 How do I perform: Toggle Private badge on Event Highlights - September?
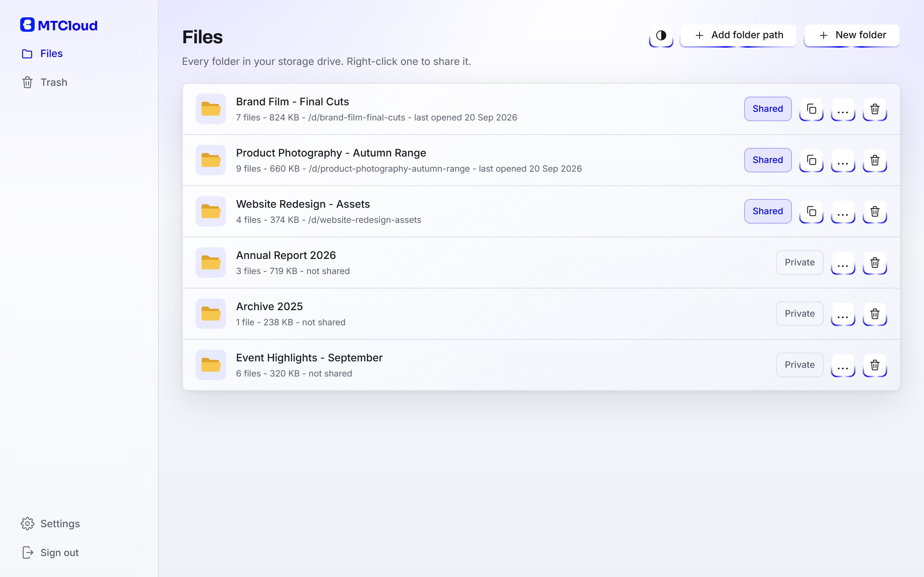click(799, 365)
